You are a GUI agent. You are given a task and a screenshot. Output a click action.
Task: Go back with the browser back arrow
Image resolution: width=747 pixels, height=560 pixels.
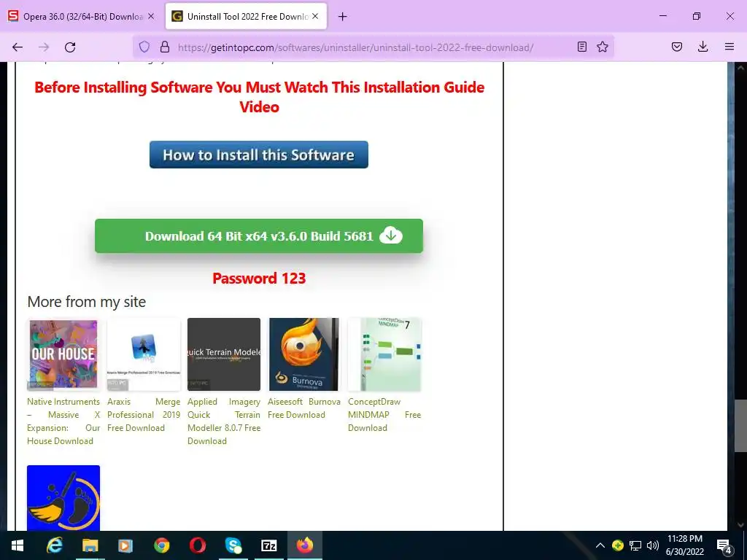(x=18, y=47)
